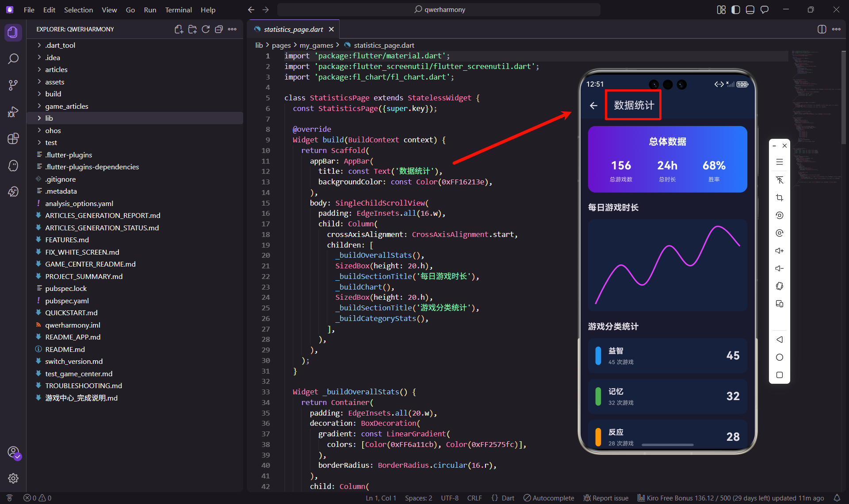The width and height of the screenshot is (849, 504).
Task: Select the statistics_page.dart tab
Action: click(x=293, y=29)
